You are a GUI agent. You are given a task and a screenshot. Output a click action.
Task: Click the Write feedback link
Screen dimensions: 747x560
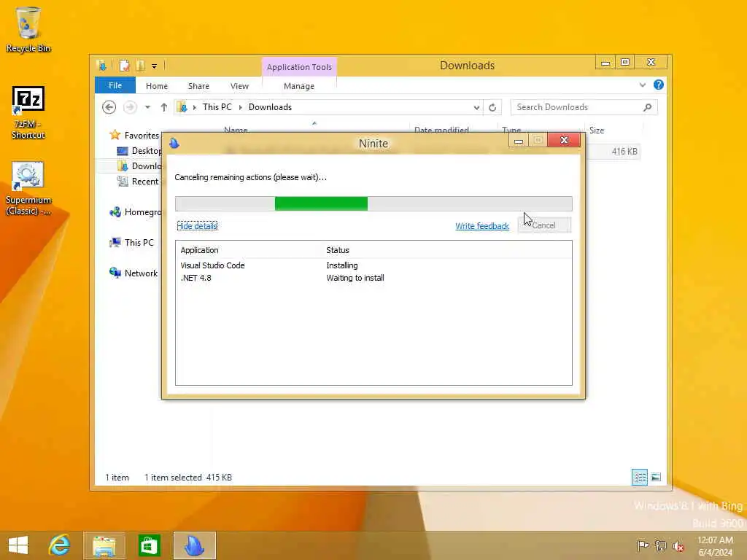click(x=482, y=226)
